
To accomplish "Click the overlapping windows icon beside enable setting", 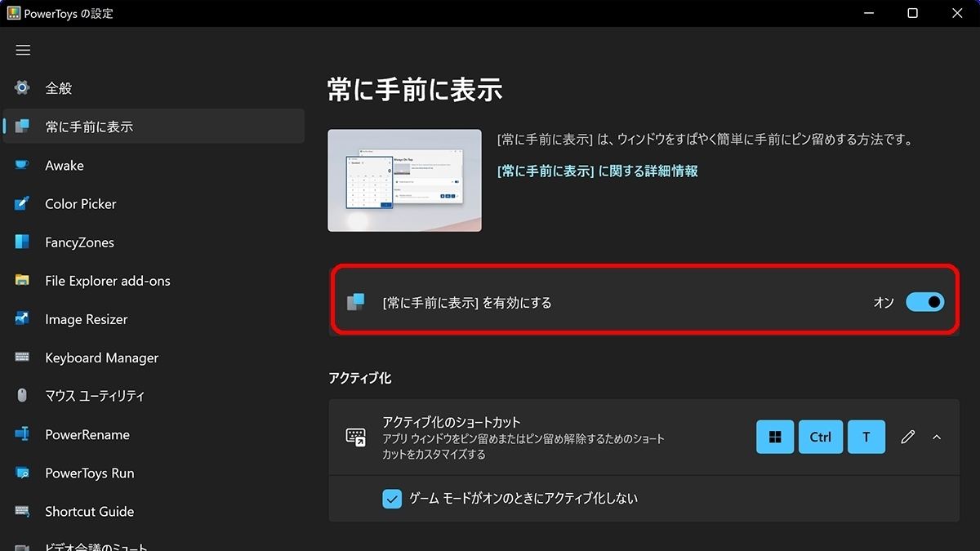I will point(355,303).
